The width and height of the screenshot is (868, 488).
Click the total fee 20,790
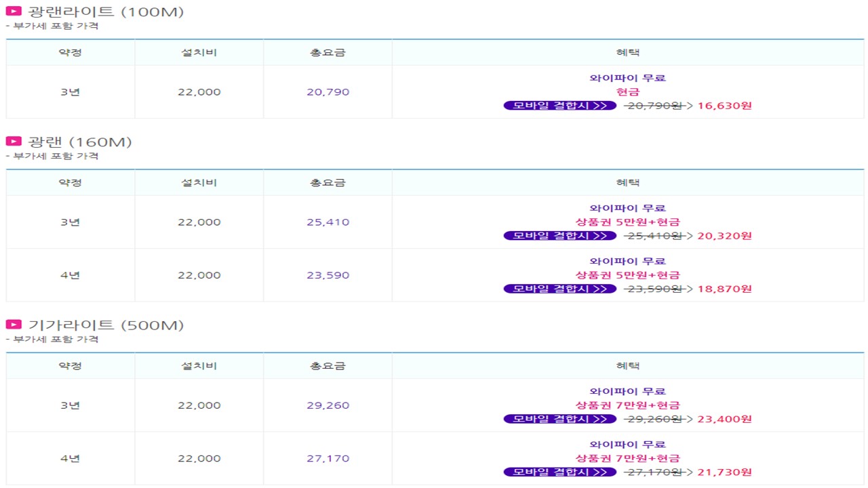pyautogui.click(x=328, y=92)
